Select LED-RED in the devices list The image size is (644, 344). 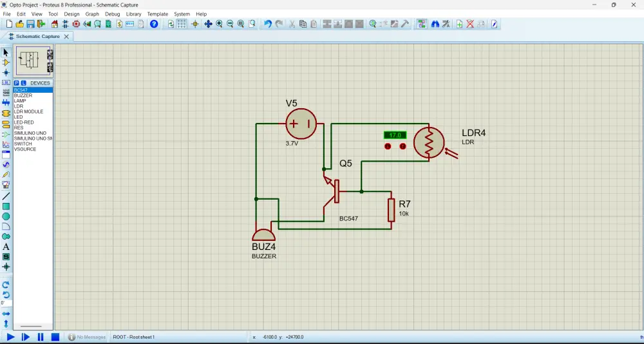coord(33,122)
